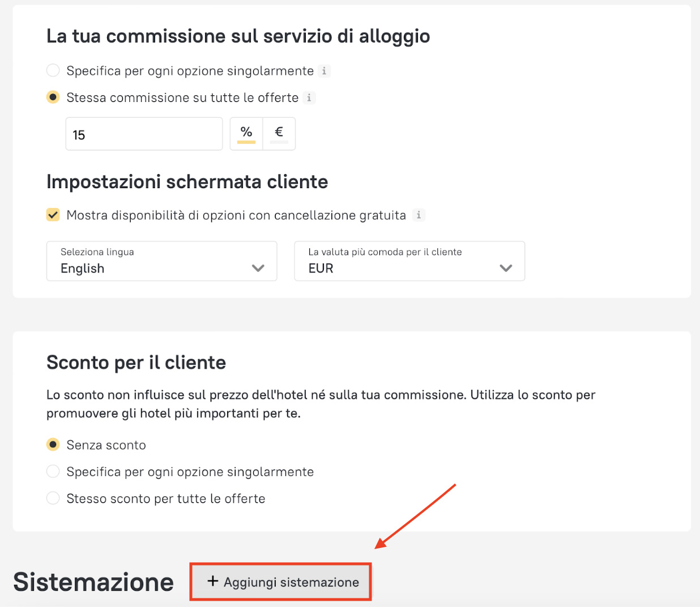Click info icon beside "Specifica per ogni opzione singolarmente"
The width and height of the screenshot is (700, 612).
(324, 71)
